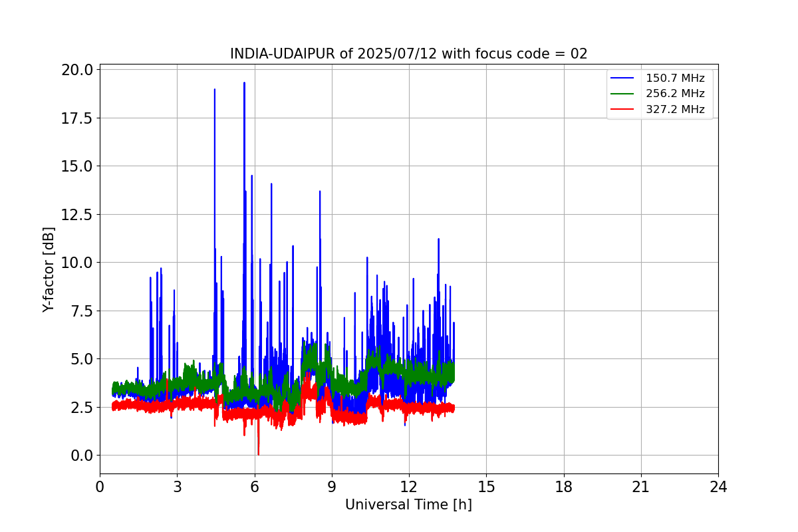Click the Universal Time [h] axis label
This screenshot has width=798, height=532.
point(408,505)
